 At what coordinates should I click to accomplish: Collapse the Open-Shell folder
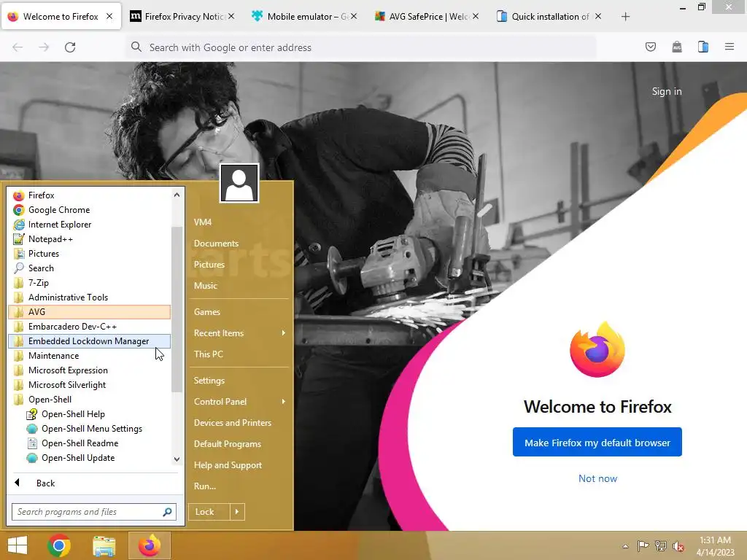90,400
